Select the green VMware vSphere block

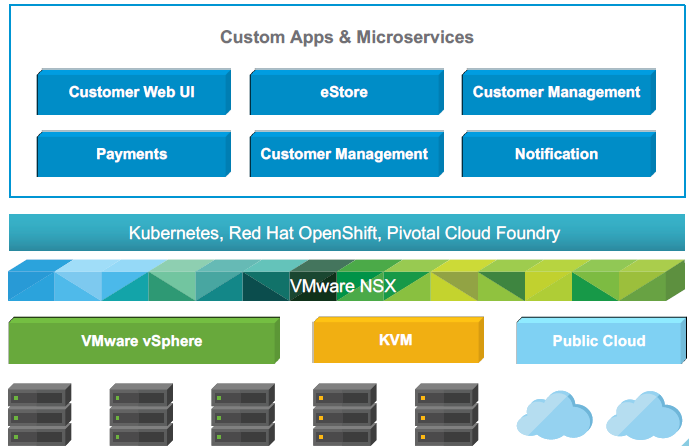click(x=144, y=341)
